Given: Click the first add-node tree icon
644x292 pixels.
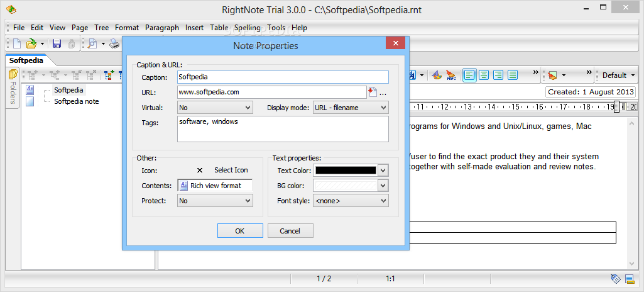Looking at the screenshot, I should [31, 75].
